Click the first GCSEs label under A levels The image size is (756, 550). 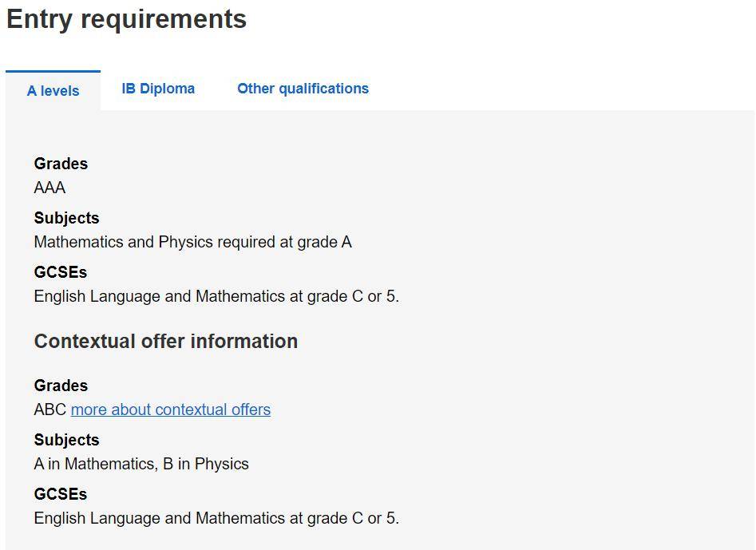point(60,272)
